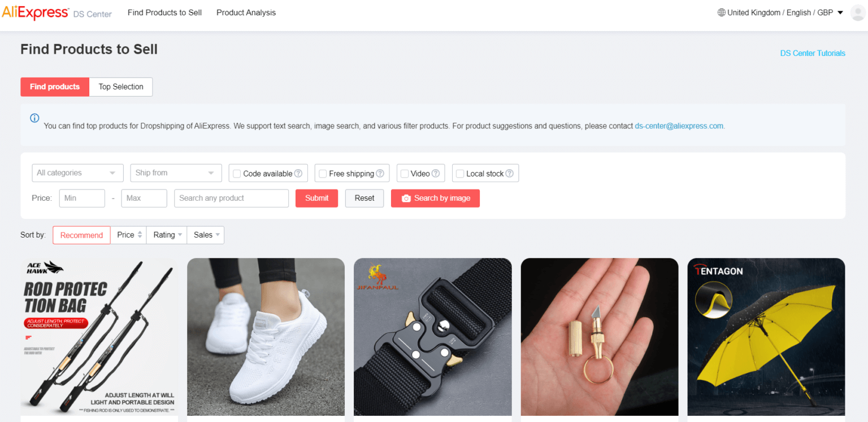The height and width of the screenshot is (422, 868).
Task: Click the help icon beside Code available
Action: (298, 174)
